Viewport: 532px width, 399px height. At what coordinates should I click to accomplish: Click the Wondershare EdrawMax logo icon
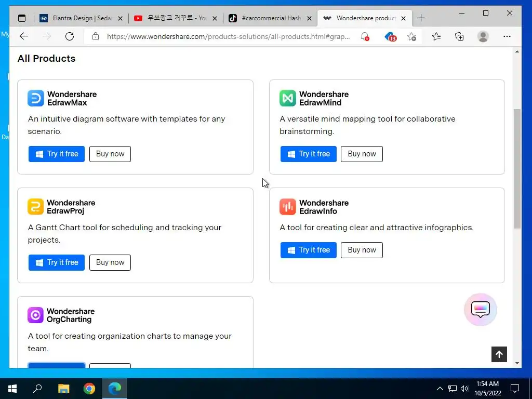click(x=36, y=98)
